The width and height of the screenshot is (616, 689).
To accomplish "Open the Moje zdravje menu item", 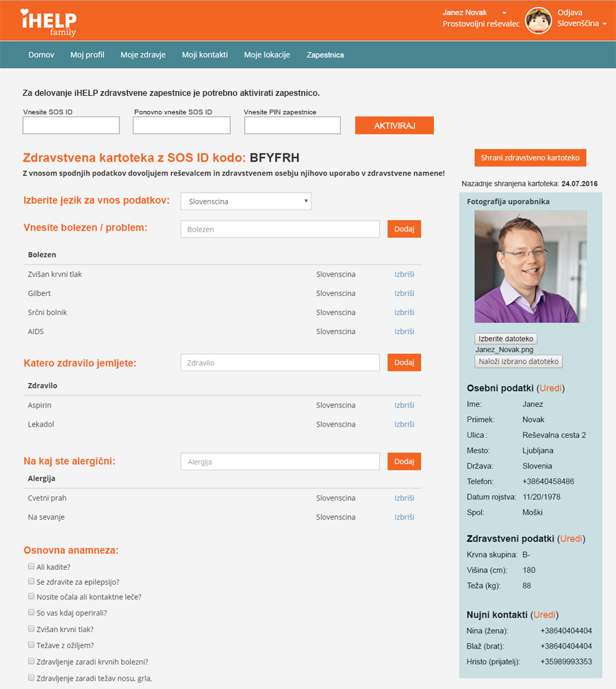I will pyautogui.click(x=143, y=55).
